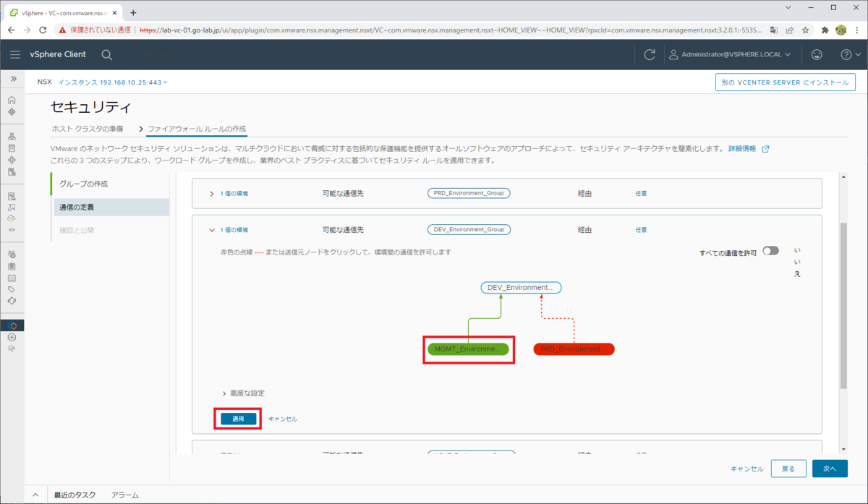The height and width of the screenshot is (504, 868).
Task: Select 通信の定義 step
Action: 110,208
